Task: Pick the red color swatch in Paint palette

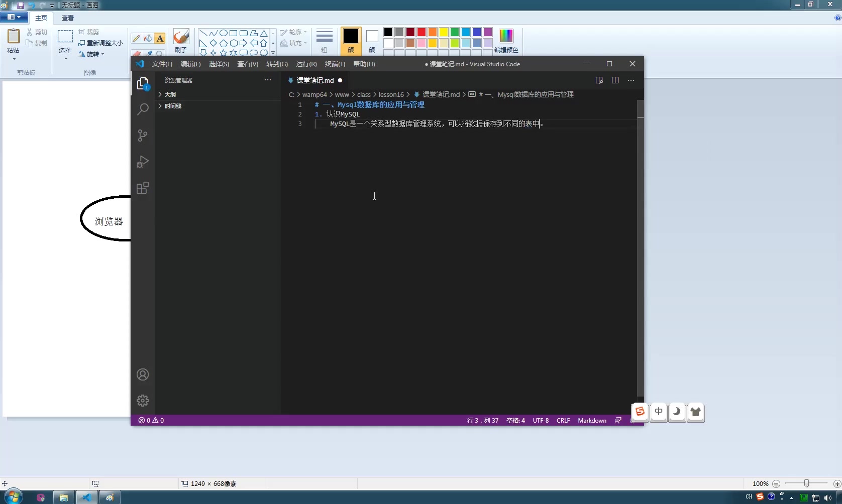Action: point(422,32)
